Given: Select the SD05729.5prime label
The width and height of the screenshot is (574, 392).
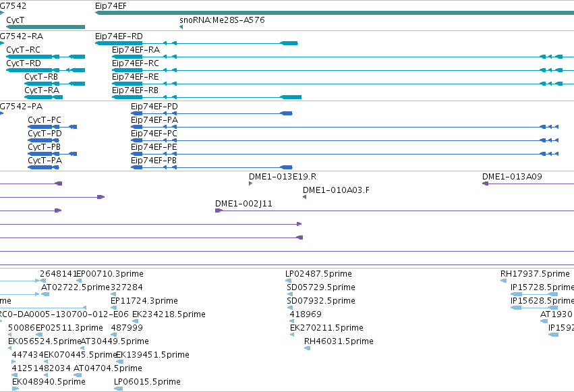Looking at the screenshot, I should (321, 287).
